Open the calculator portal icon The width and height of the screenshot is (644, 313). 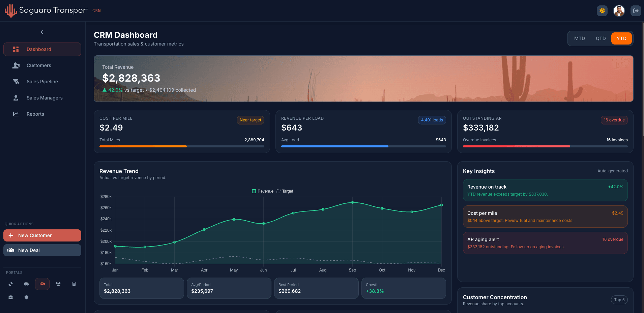(74, 284)
